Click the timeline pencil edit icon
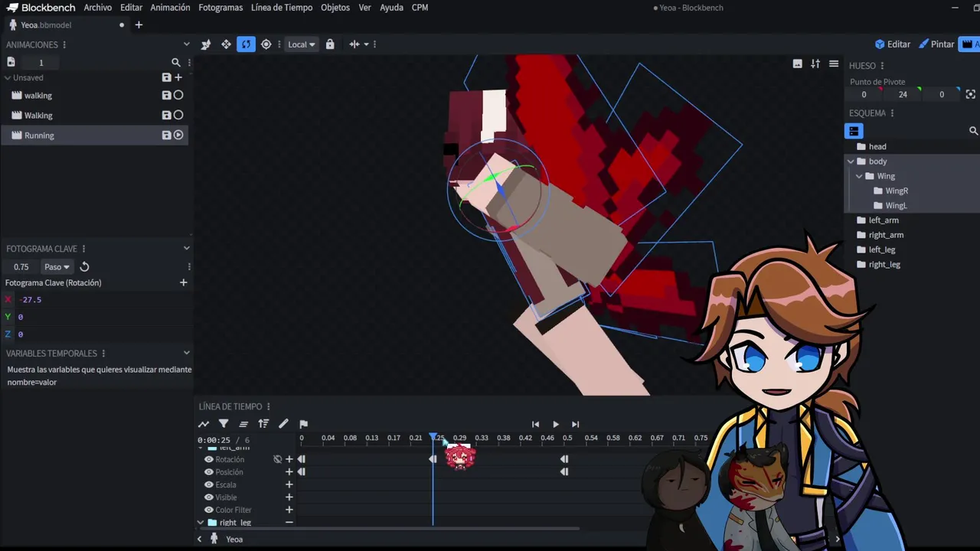Image resolution: width=980 pixels, height=551 pixels. 283,424
